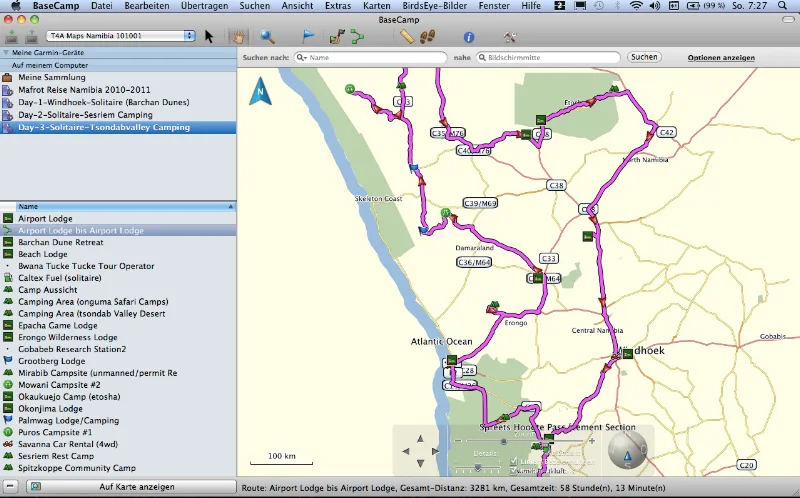Click the lodge icon next to Windhoek
800x498 pixels.
628,354
